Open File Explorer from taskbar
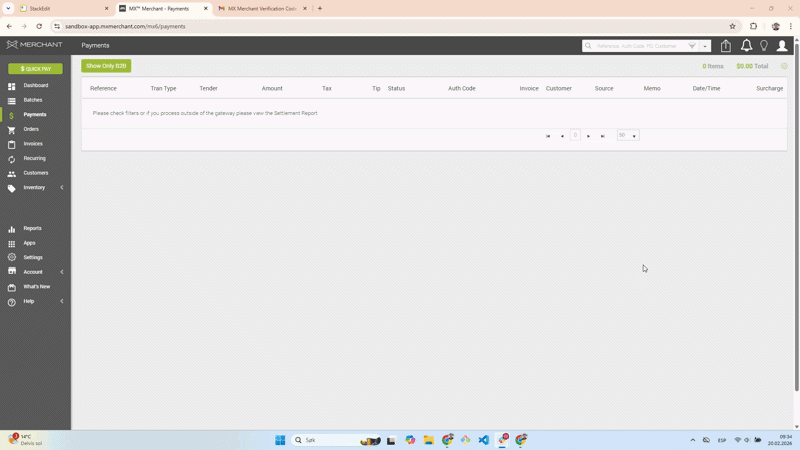Screen dimensions: 800x450 [429, 440]
